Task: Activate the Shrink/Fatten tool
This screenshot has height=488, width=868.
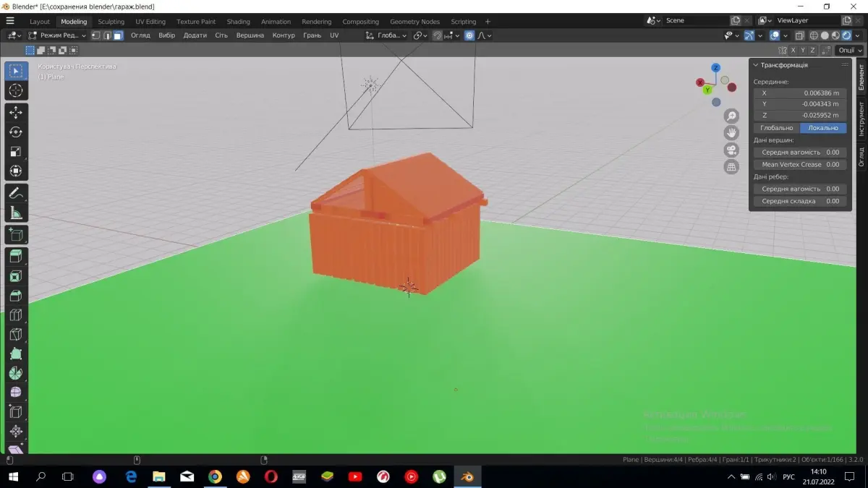Action: [16, 432]
